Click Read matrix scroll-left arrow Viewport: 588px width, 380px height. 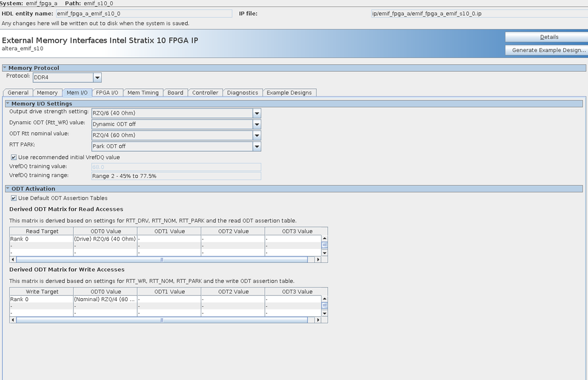pyautogui.click(x=13, y=259)
